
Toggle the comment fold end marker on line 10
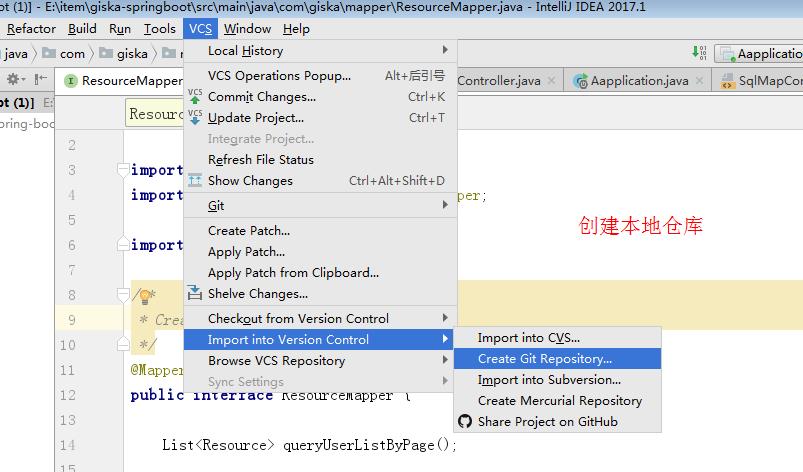(123, 344)
